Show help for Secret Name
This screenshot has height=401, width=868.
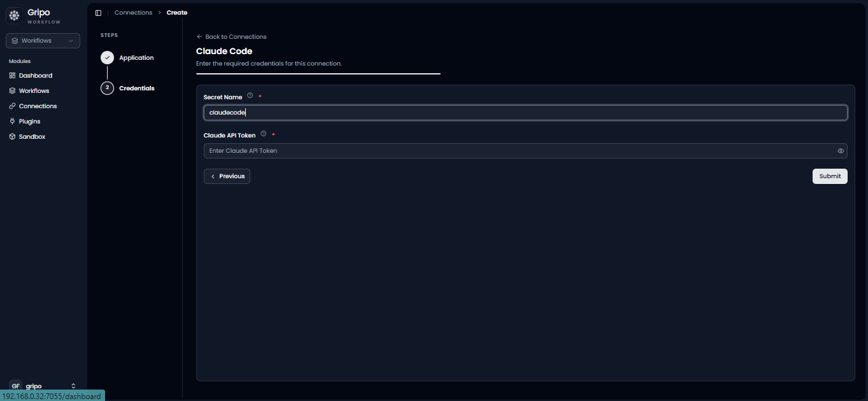coord(250,96)
